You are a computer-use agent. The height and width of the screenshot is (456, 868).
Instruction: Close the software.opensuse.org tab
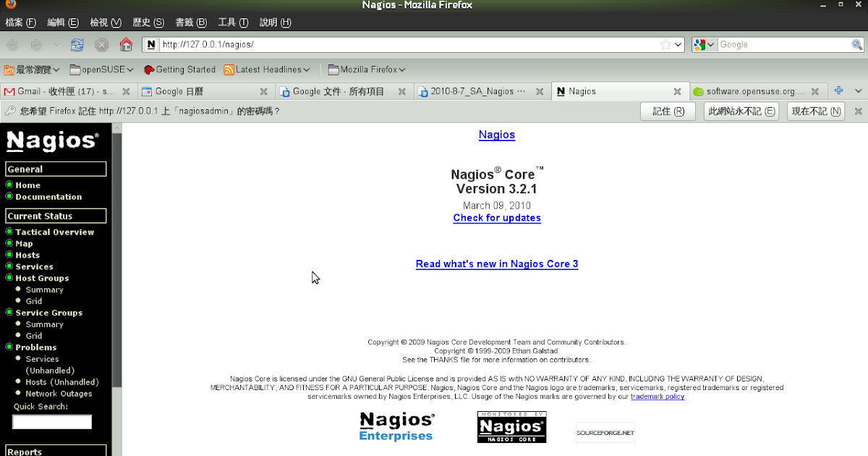pos(815,92)
